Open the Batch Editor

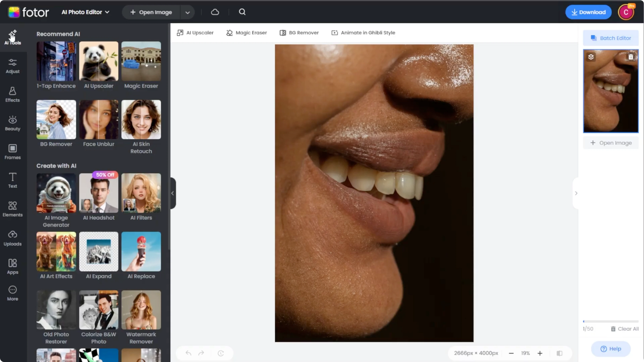pos(611,38)
